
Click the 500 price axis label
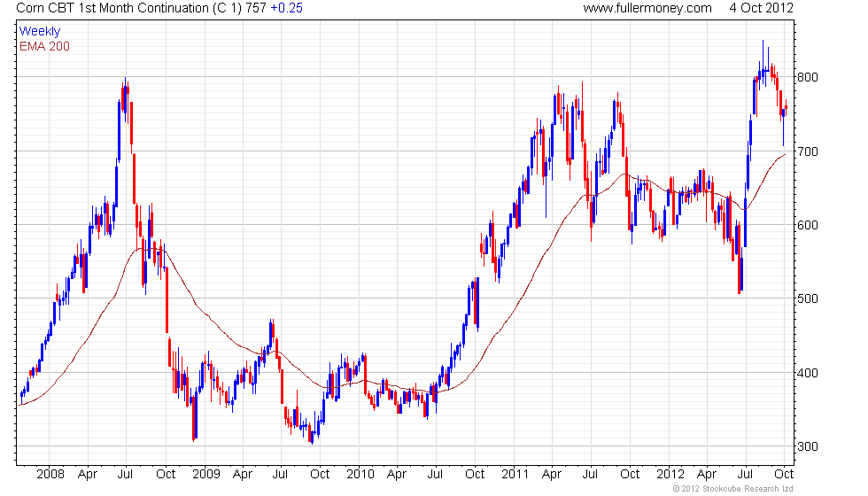(807, 299)
